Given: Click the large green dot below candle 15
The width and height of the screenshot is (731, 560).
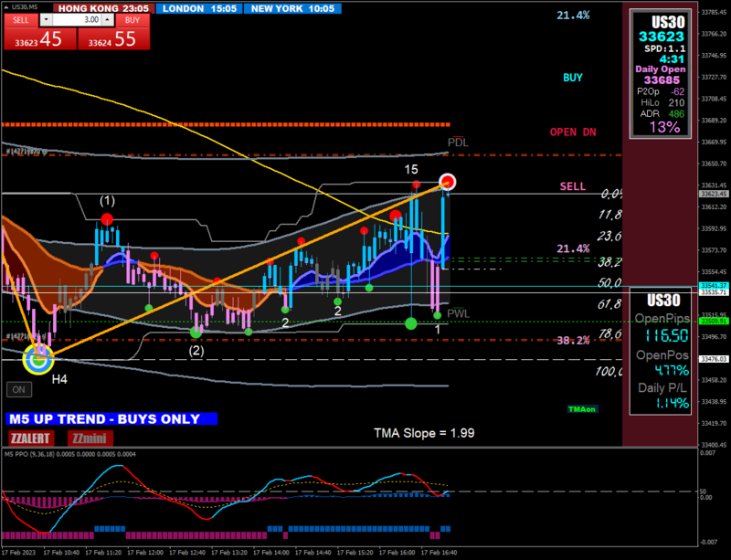Looking at the screenshot, I should coord(410,323).
